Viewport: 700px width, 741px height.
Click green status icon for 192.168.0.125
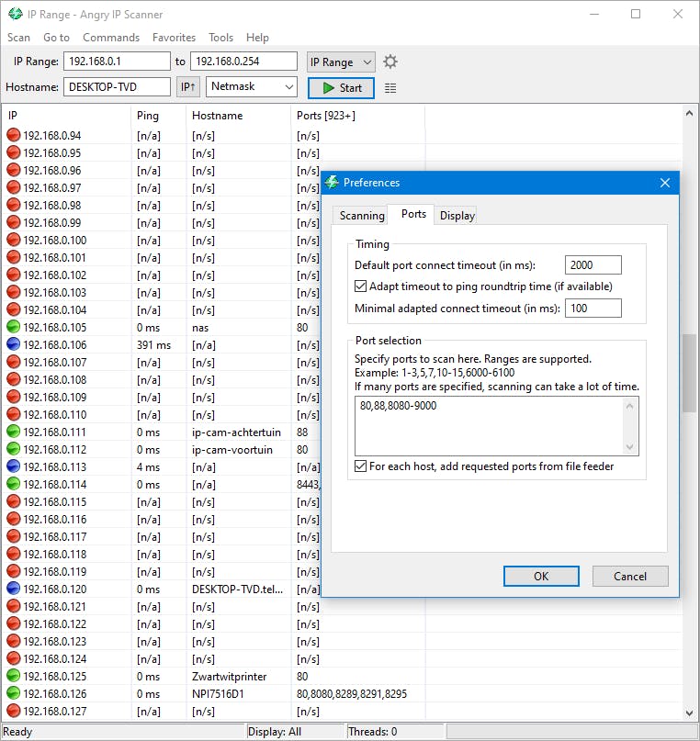pos(14,676)
